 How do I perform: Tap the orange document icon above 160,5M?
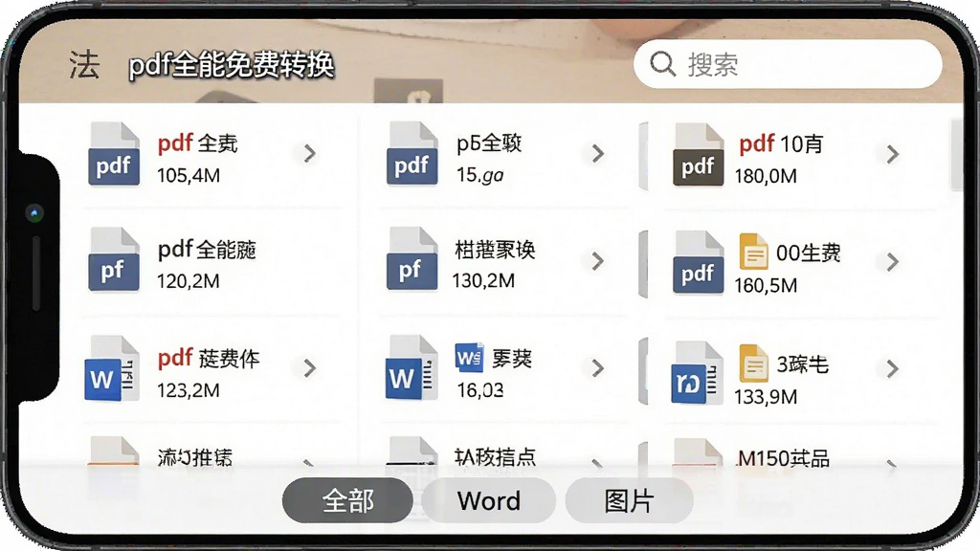(x=753, y=252)
